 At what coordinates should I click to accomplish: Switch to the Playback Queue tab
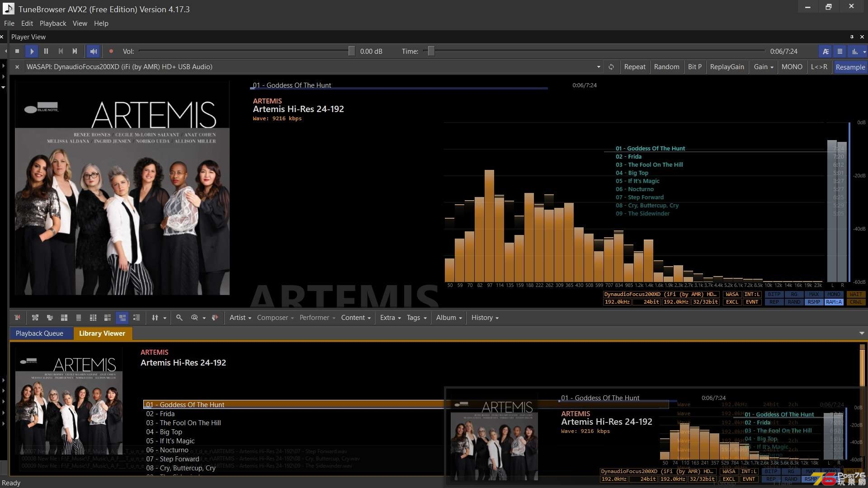coord(39,333)
